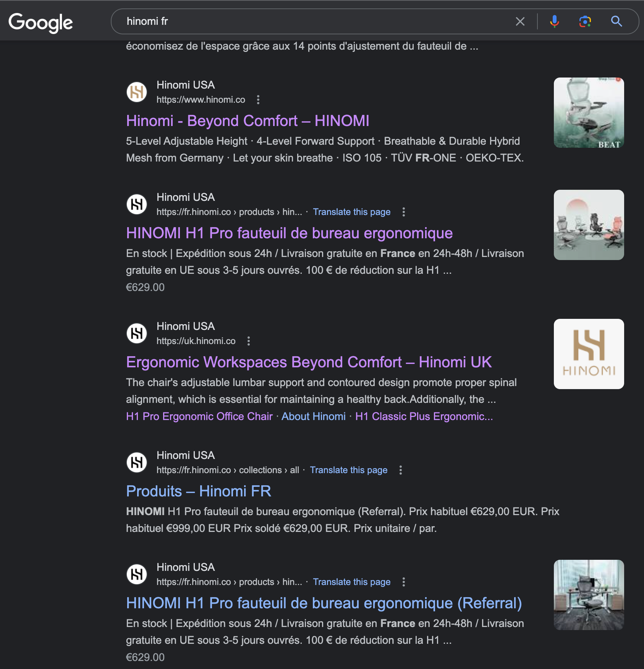The width and height of the screenshot is (644, 669).
Task: Open 'HINOMI H1 Pro fauteuil de bureau ergonomique' result
Action: (x=289, y=233)
